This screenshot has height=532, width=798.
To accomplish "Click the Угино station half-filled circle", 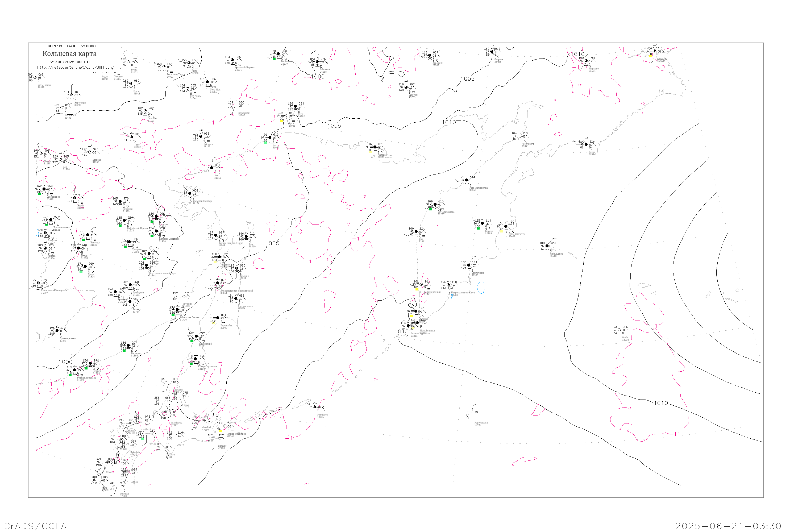I will [x=131, y=84].
